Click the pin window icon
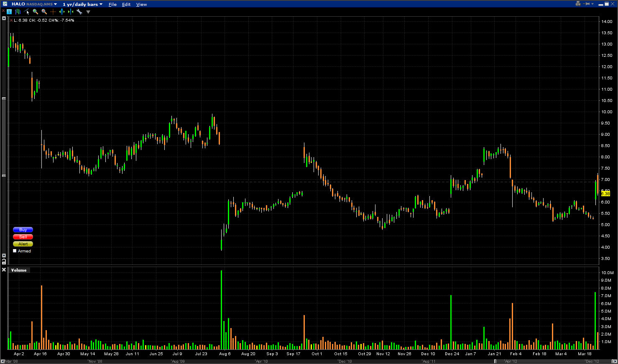The image size is (618, 364). pyautogui.click(x=587, y=4)
